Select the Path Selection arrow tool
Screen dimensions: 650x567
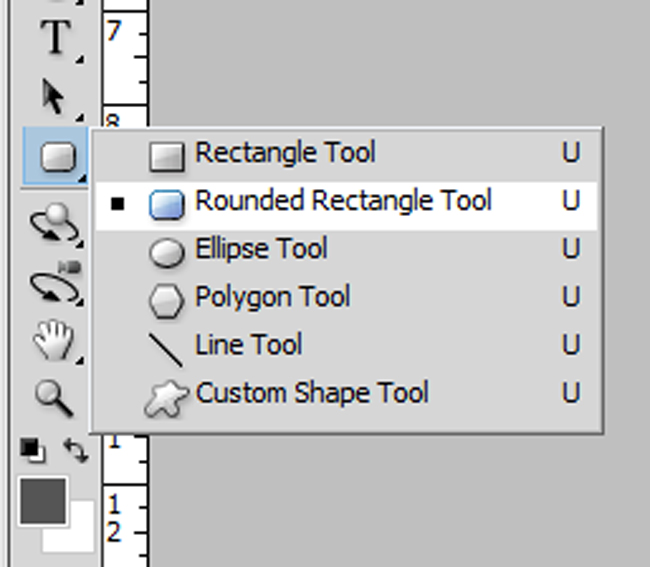54,97
